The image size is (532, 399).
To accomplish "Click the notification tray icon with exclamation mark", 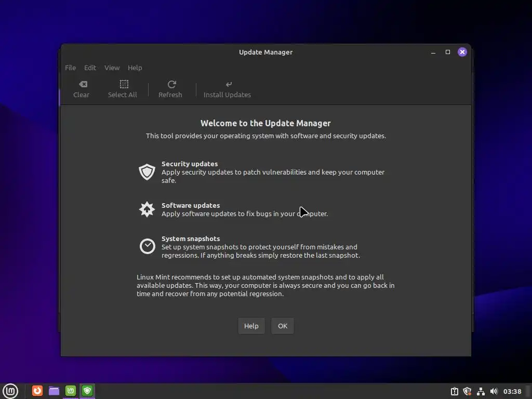I will [x=454, y=391].
